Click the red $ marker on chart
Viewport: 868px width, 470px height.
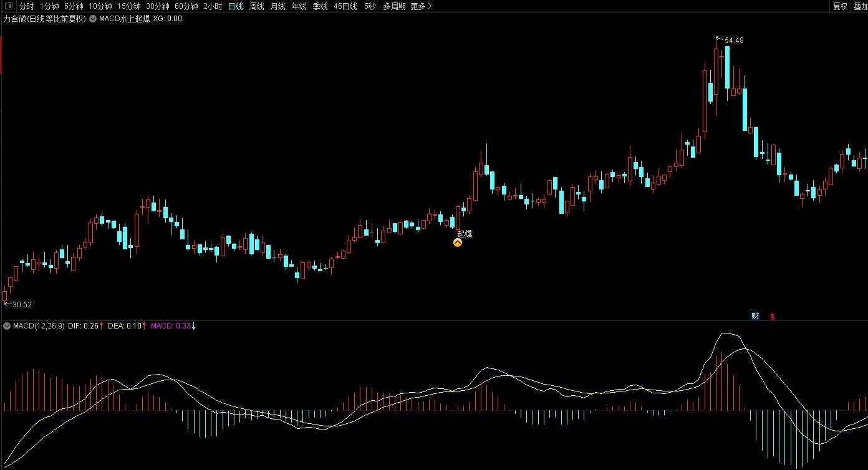[x=772, y=316]
